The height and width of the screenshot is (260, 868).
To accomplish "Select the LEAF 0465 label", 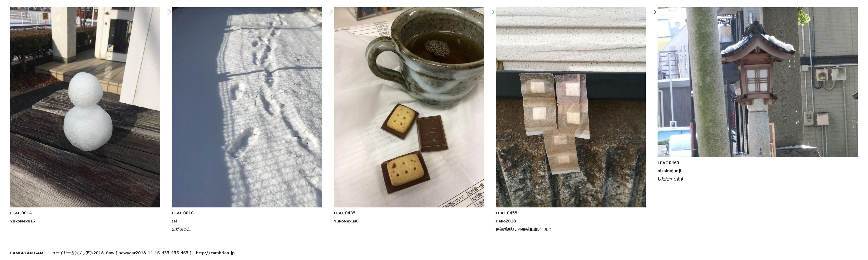I will [668, 163].
